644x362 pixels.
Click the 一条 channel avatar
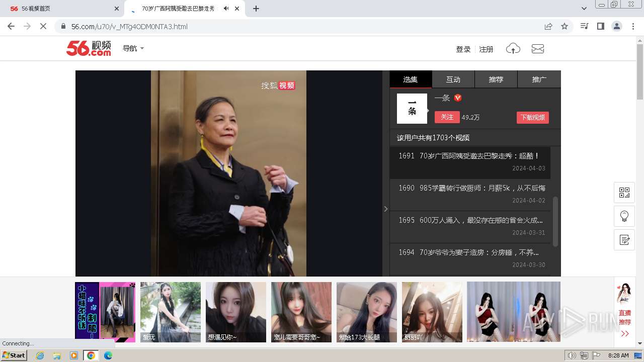pyautogui.click(x=412, y=109)
